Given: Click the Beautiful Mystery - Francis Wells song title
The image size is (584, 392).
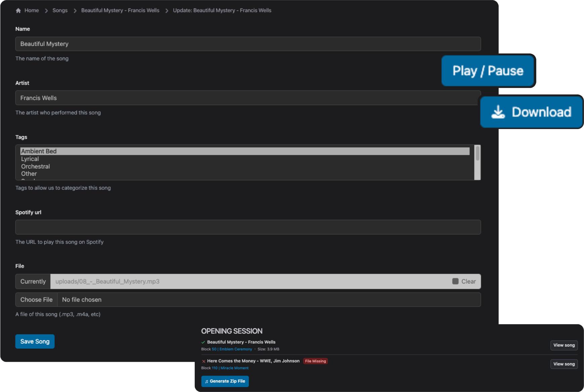Looking at the screenshot, I should point(241,342).
